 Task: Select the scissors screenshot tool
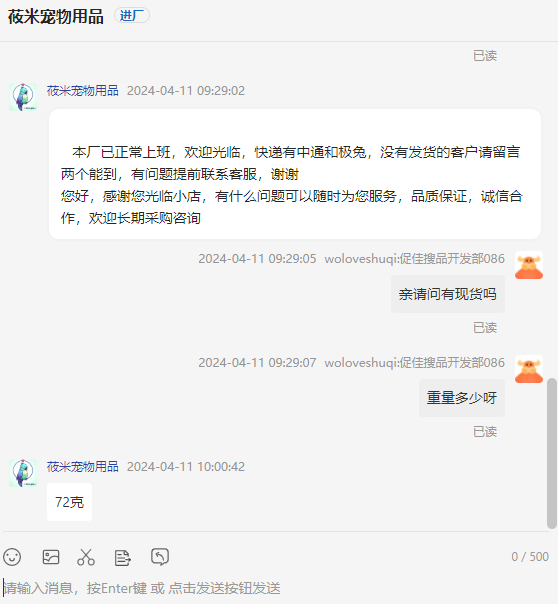click(x=86, y=557)
